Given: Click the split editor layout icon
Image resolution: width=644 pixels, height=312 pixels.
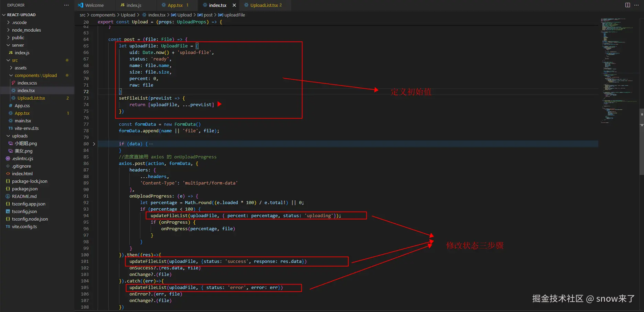Looking at the screenshot, I should pyautogui.click(x=627, y=5).
